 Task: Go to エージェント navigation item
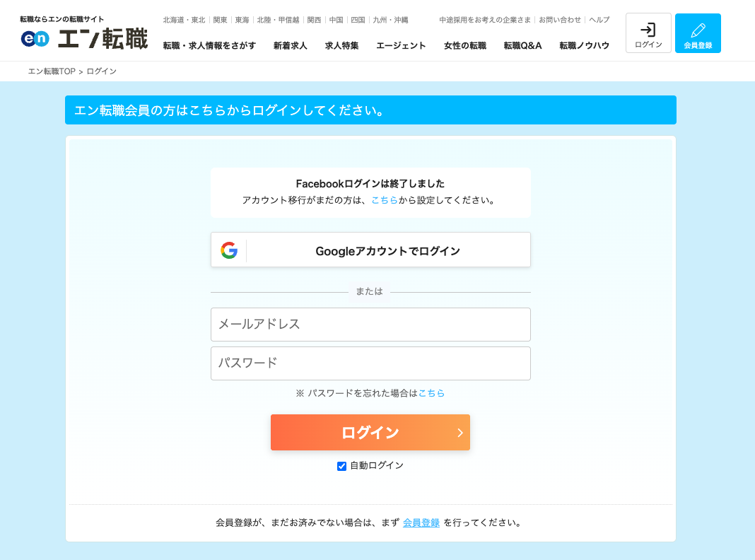[x=401, y=46]
